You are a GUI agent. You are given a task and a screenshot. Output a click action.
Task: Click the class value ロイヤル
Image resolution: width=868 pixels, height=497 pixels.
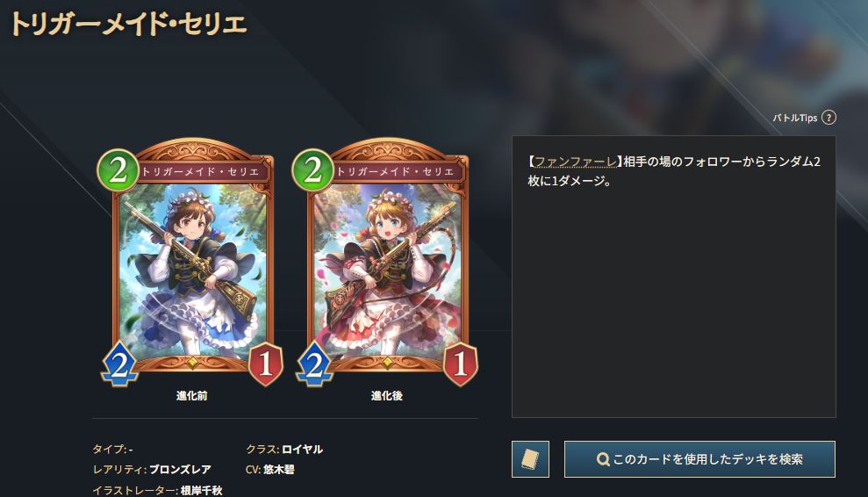coord(302,449)
